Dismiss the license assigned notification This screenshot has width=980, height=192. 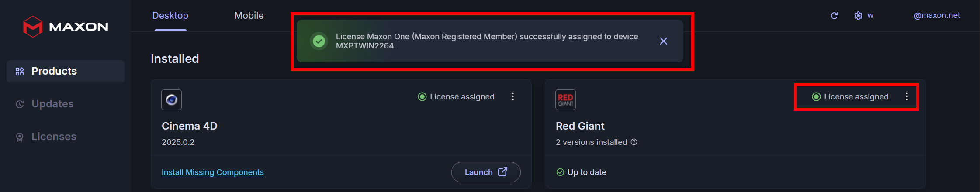tap(663, 41)
